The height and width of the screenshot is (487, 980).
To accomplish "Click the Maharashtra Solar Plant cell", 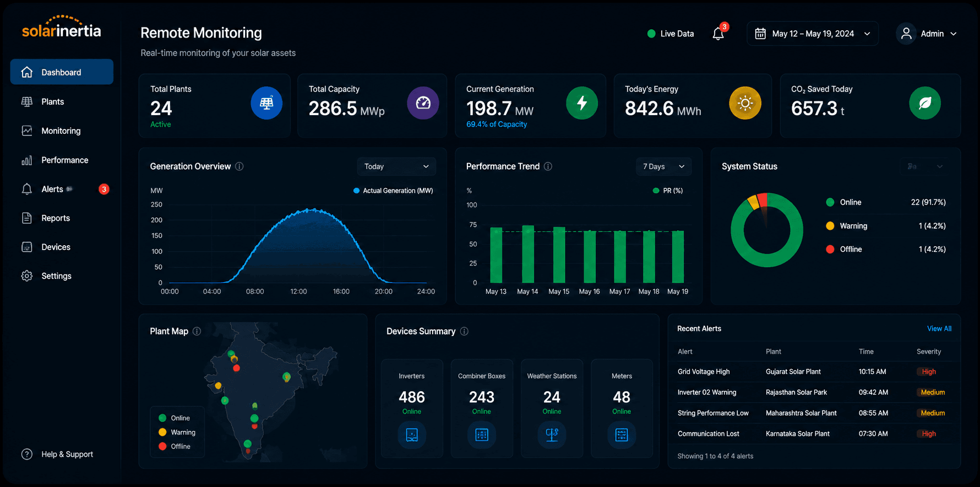I will coord(801,413).
